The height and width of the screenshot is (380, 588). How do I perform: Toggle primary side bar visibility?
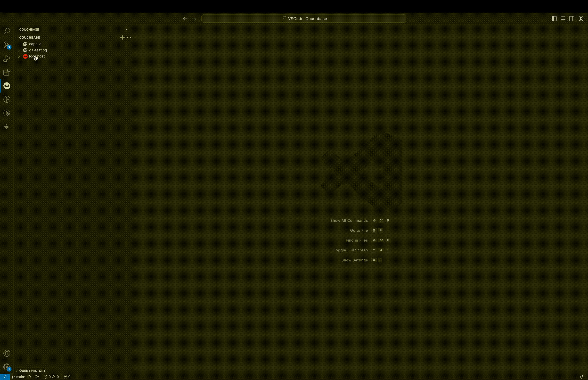554,19
